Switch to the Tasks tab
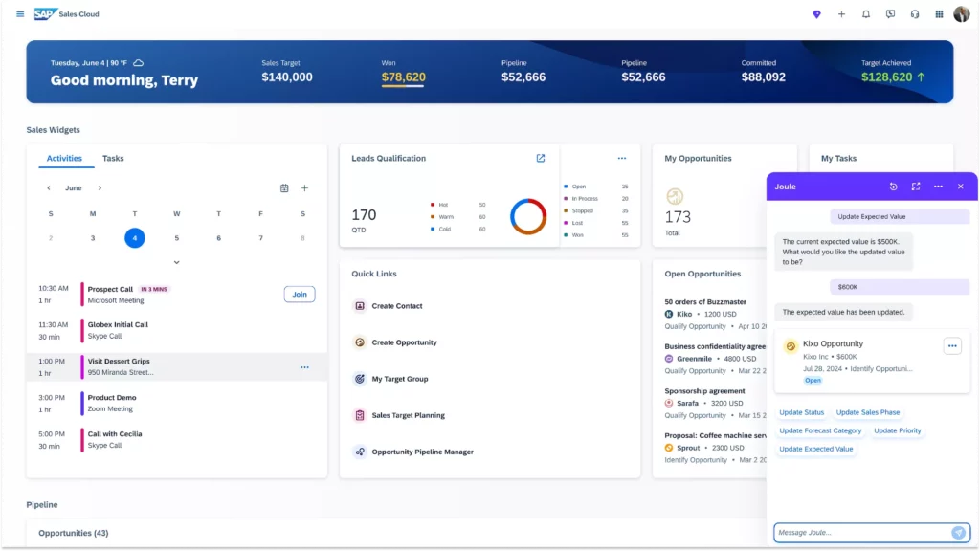Viewport: 980px width, 551px height. pos(113,159)
